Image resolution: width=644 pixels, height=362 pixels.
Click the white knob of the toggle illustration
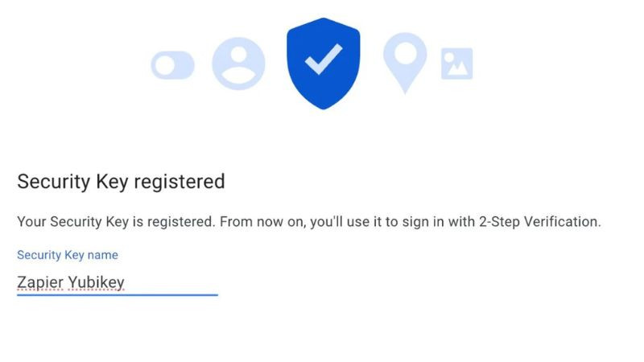[163, 66]
